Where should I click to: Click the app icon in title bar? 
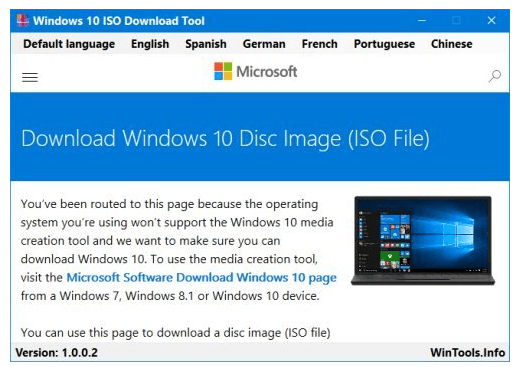(x=23, y=20)
